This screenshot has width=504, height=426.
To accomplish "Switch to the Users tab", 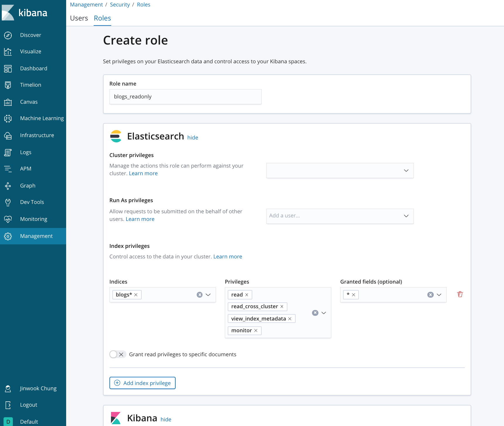I will coord(79,18).
